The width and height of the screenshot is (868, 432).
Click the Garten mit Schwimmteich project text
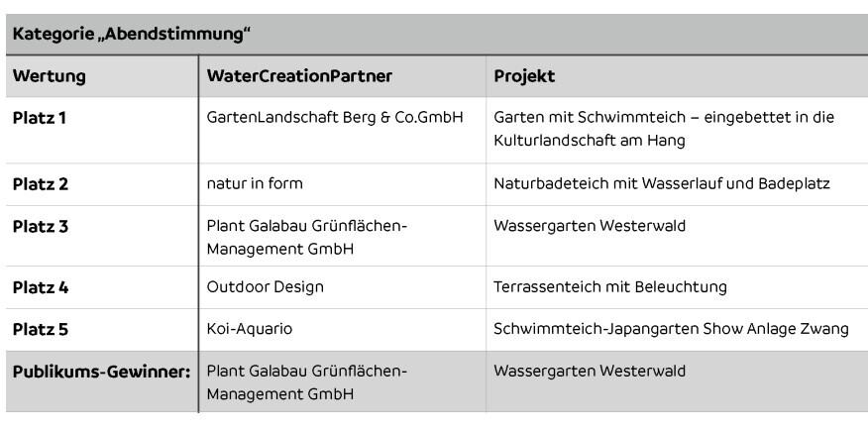pos(664,129)
